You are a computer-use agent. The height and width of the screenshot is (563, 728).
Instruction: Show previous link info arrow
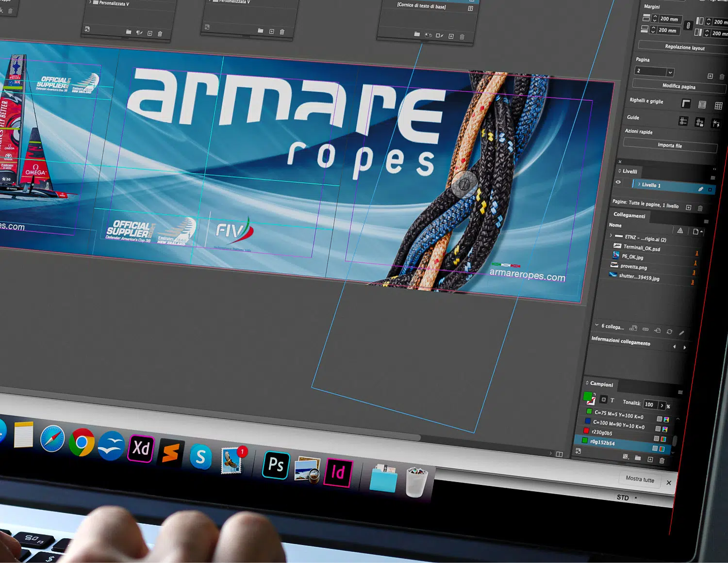tap(675, 346)
